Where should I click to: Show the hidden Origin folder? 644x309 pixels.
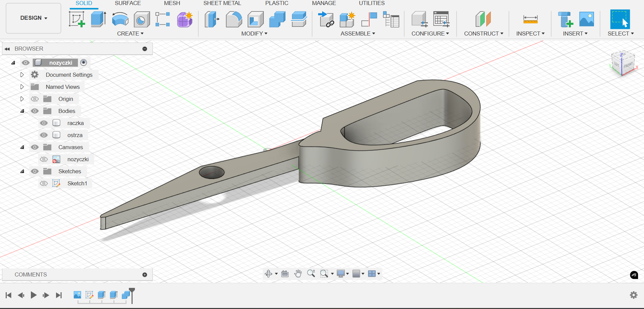35,99
